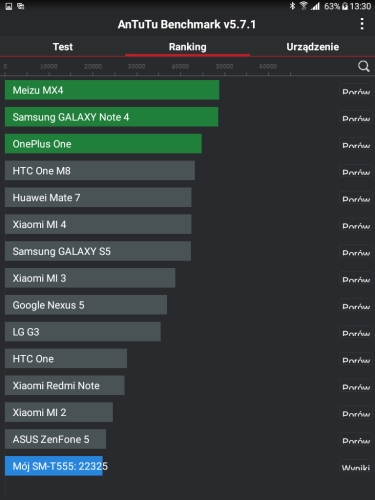This screenshot has width=375, height=500.
Task: Select the HTC One M8 ranking bar
Action: pyautogui.click(x=100, y=171)
